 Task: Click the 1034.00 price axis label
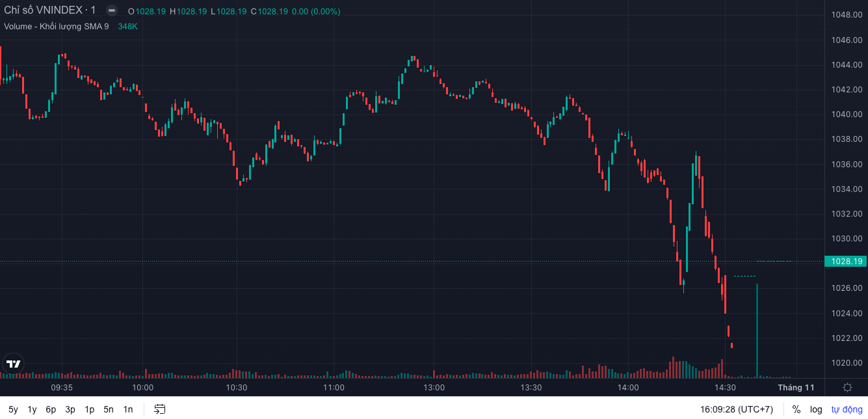[847, 189]
